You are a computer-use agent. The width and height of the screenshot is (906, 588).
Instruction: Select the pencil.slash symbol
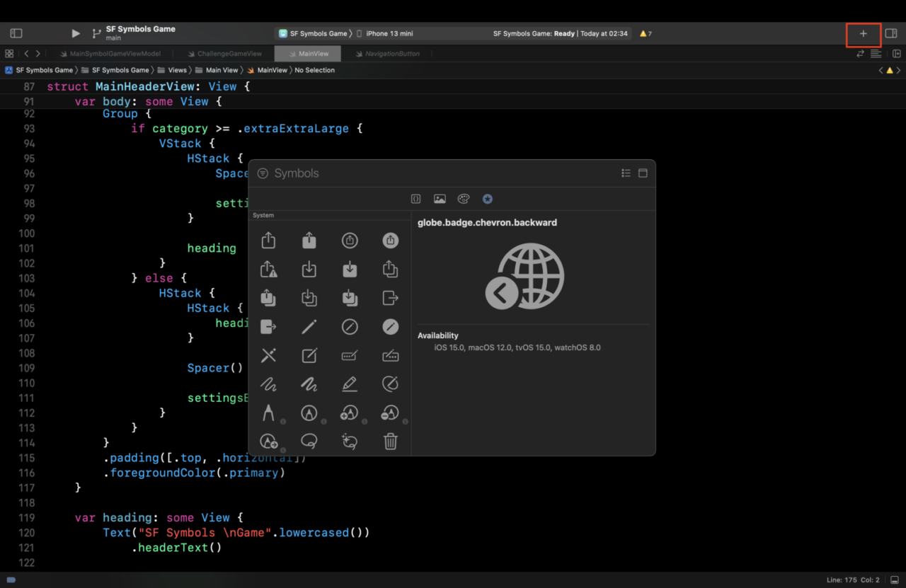[268, 355]
